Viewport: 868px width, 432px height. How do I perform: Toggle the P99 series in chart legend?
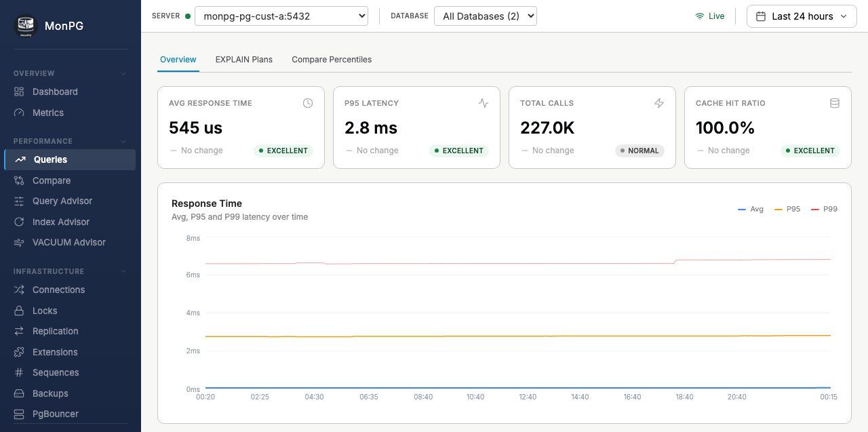click(x=824, y=209)
